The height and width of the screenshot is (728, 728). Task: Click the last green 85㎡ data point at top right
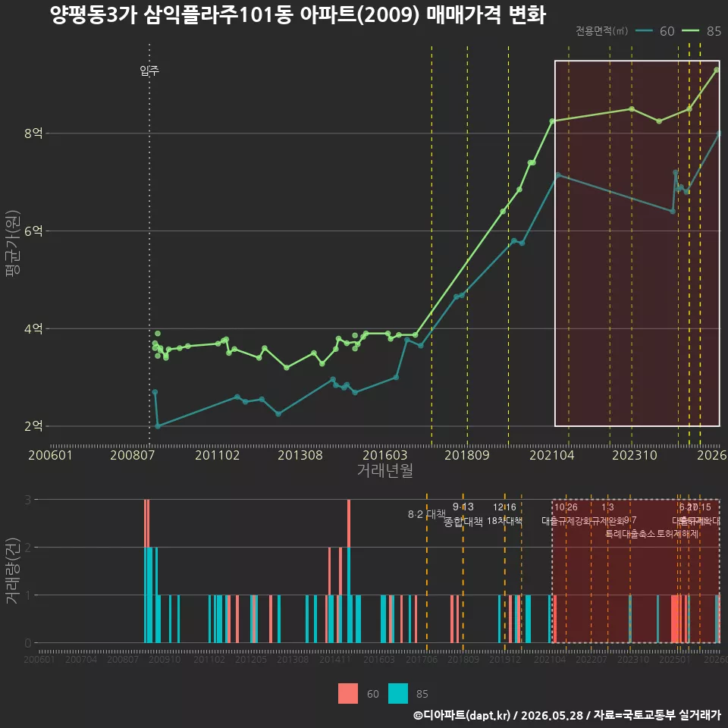pyautogui.click(x=717, y=70)
